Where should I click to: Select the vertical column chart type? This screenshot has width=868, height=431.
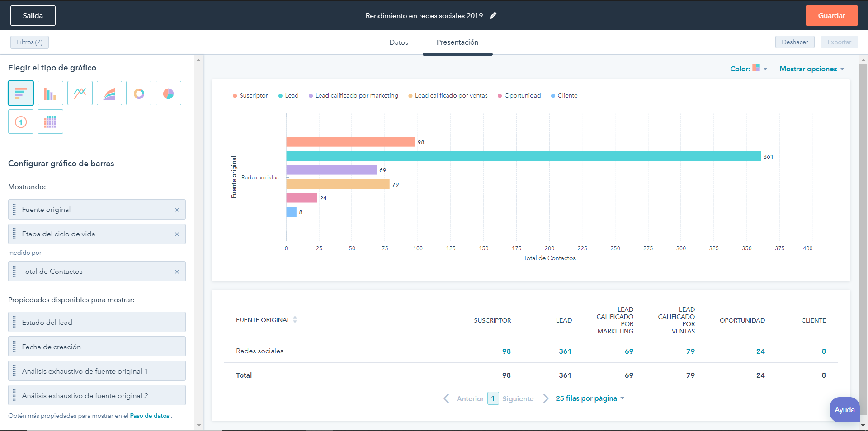(x=50, y=93)
